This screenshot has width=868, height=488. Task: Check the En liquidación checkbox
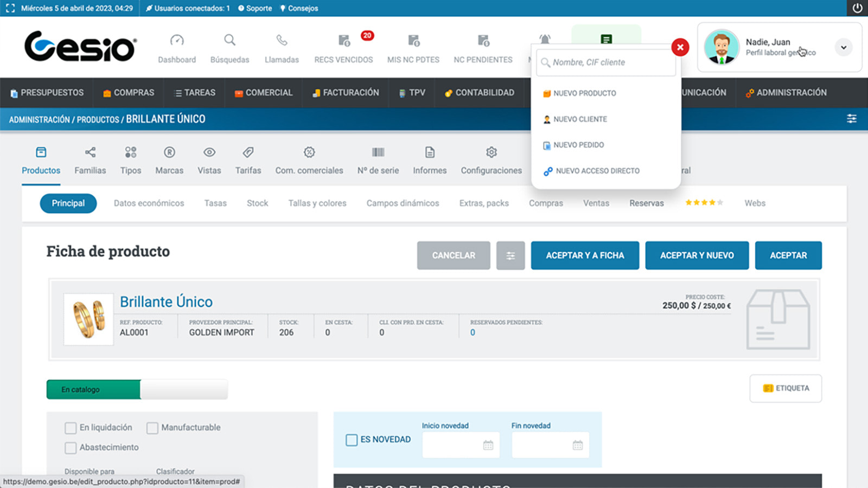71,428
